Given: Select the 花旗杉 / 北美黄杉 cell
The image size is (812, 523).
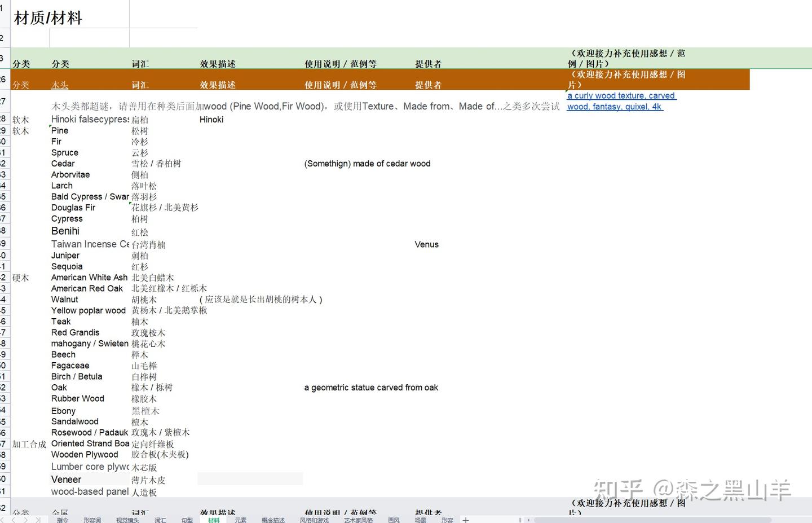Looking at the screenshot, I should pyautogui.click(x=165, y=208).
